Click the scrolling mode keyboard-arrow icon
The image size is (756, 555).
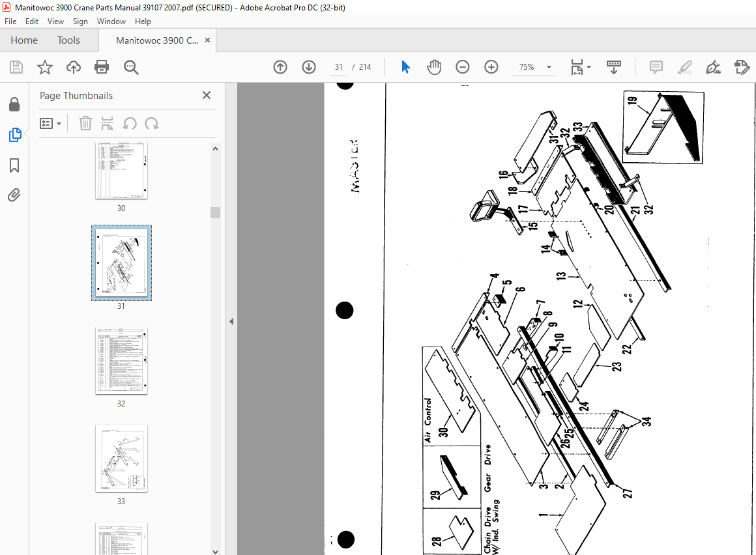(614, 67)
